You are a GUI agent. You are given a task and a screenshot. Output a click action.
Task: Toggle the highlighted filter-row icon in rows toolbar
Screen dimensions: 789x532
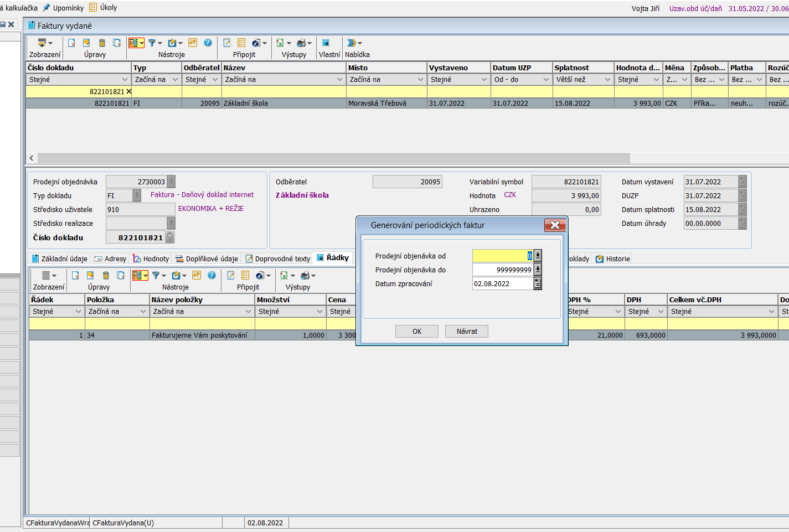pyautogui.click(x=138, y=275)
